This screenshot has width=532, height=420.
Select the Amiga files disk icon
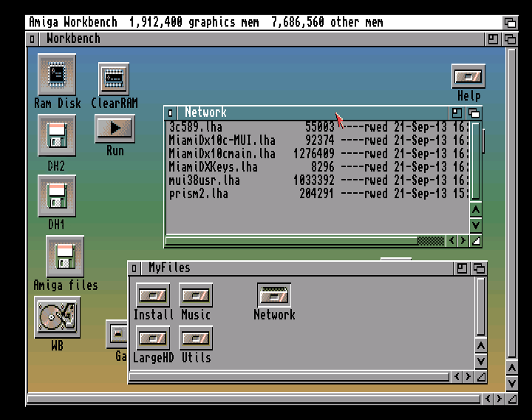point(65,257)
